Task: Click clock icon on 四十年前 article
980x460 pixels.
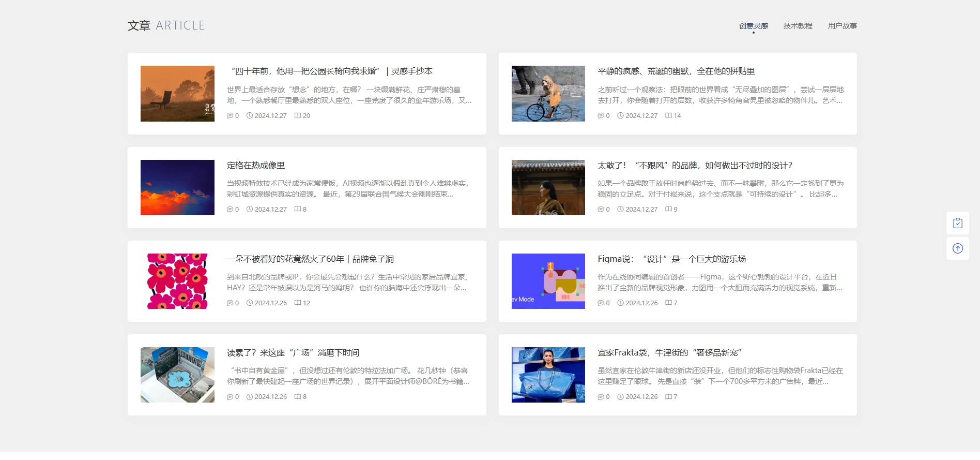Action: pyautogui.click(x=250, y=116)
